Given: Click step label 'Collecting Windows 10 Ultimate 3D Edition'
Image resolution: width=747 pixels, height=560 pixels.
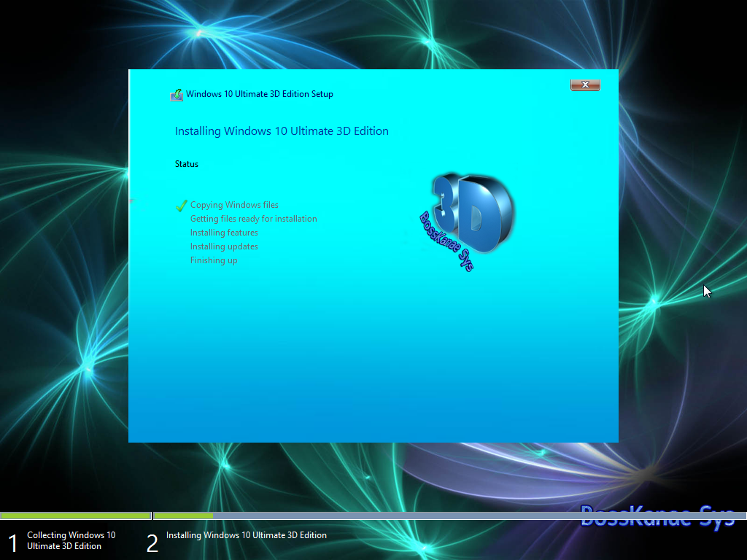Looking at the screenshot, I should (71, 540).
